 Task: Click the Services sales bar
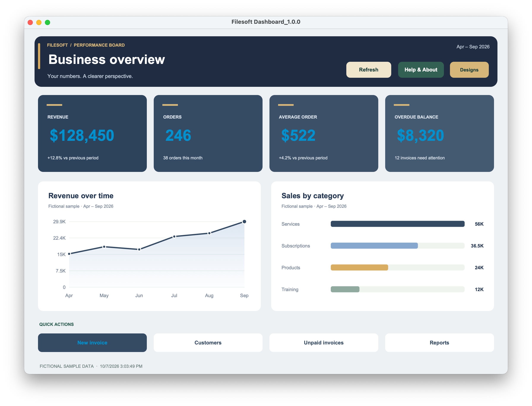(397, 224)
